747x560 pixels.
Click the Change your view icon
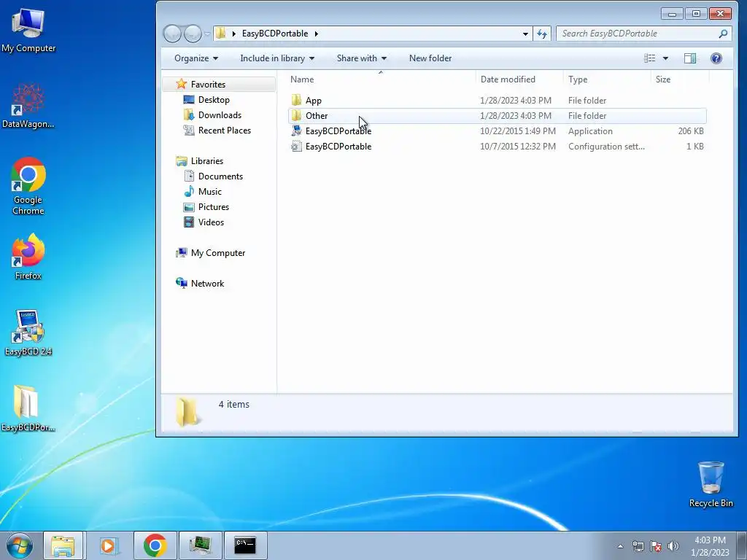(x=649, y=58)
